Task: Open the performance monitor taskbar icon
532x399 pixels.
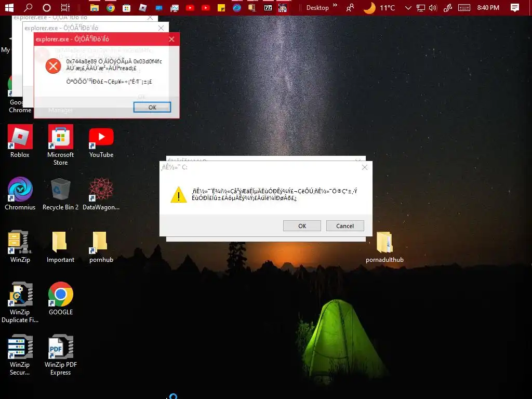Action: 175,7
